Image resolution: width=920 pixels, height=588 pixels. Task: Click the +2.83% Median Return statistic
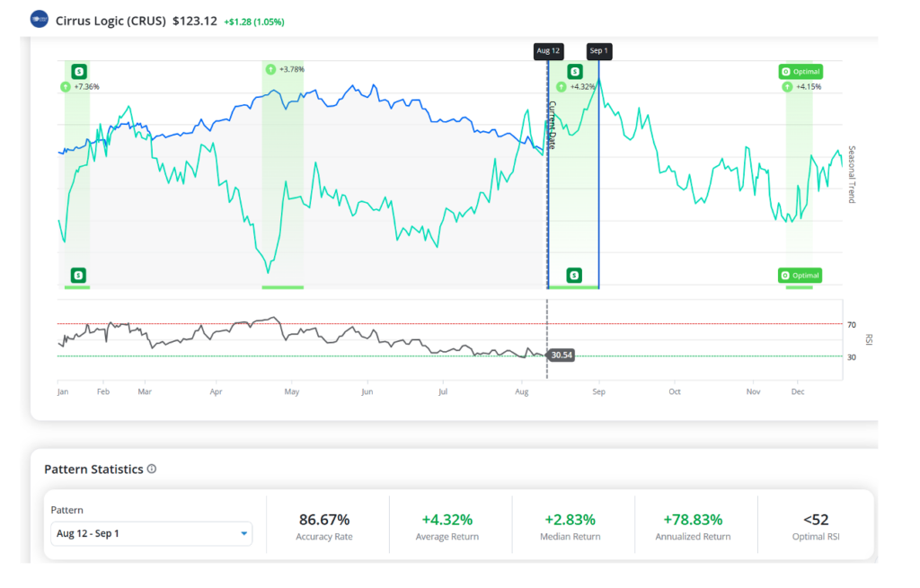point(570,520)
